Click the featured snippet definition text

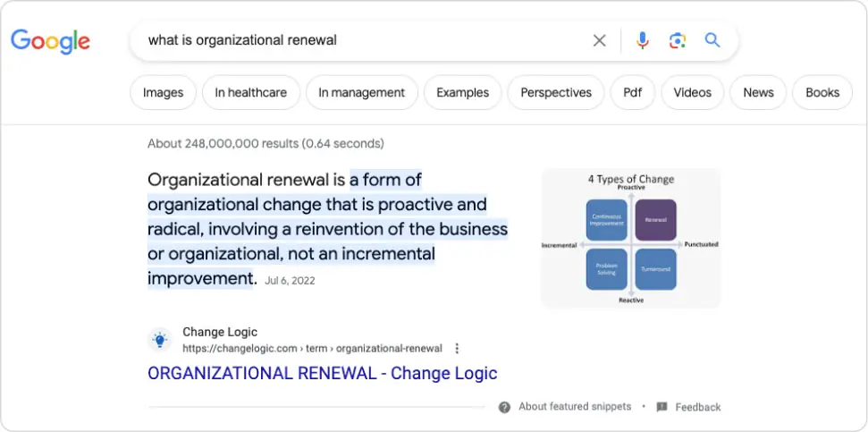click(x=327, y=229)
